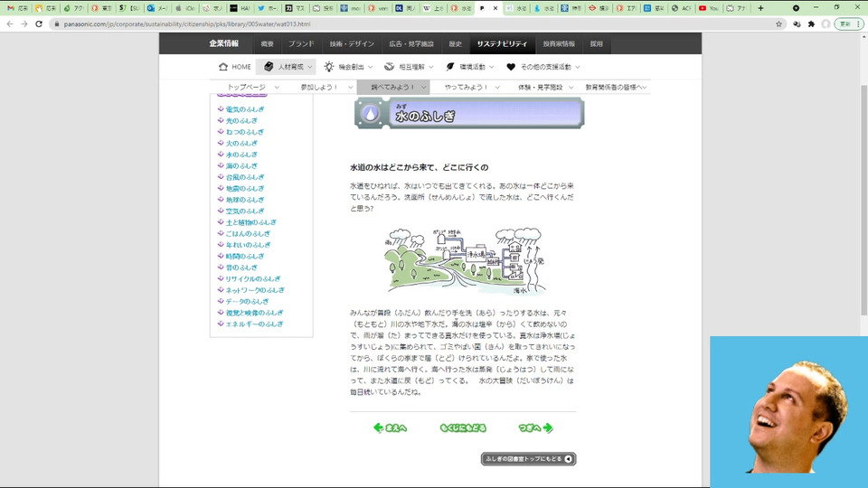Click the lock icon in the address bar

56,23
